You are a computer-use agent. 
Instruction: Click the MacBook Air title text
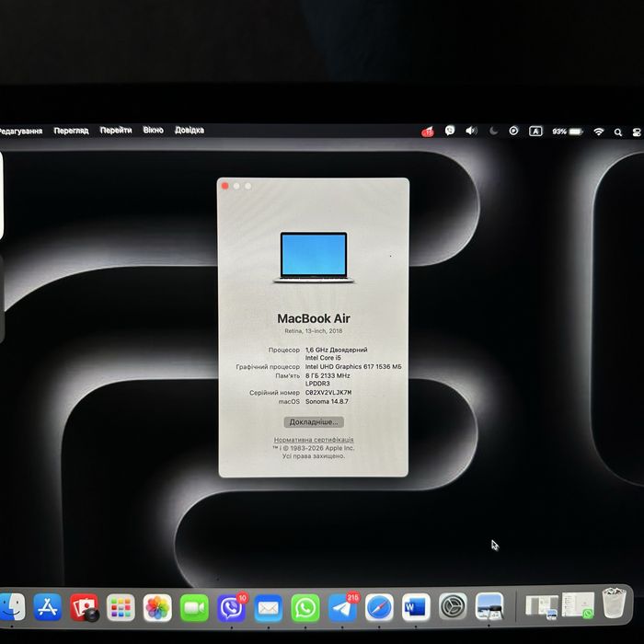314,318
